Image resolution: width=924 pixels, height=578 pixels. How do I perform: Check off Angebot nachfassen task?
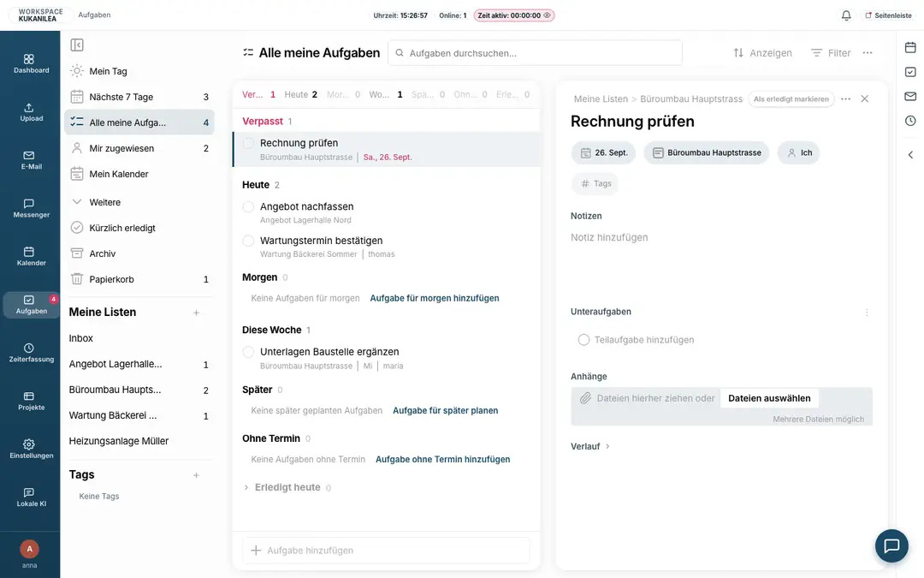[x=249, y=206]
